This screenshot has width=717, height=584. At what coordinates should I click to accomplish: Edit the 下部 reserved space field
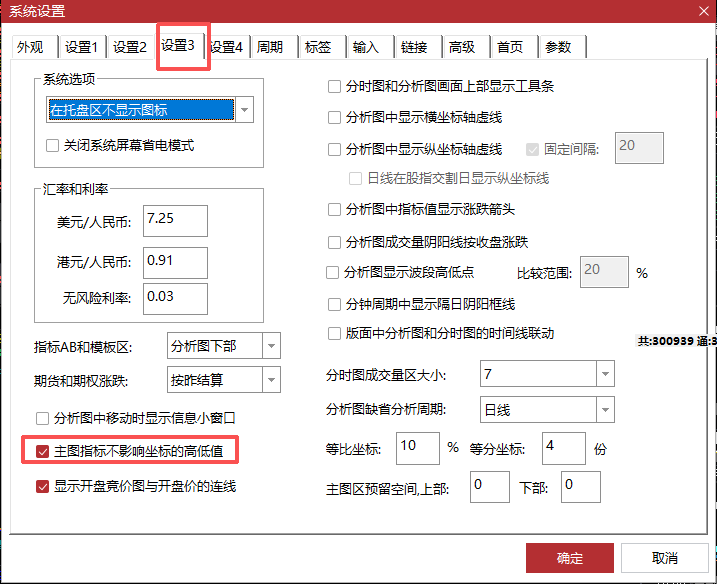[x=581, y=487]
